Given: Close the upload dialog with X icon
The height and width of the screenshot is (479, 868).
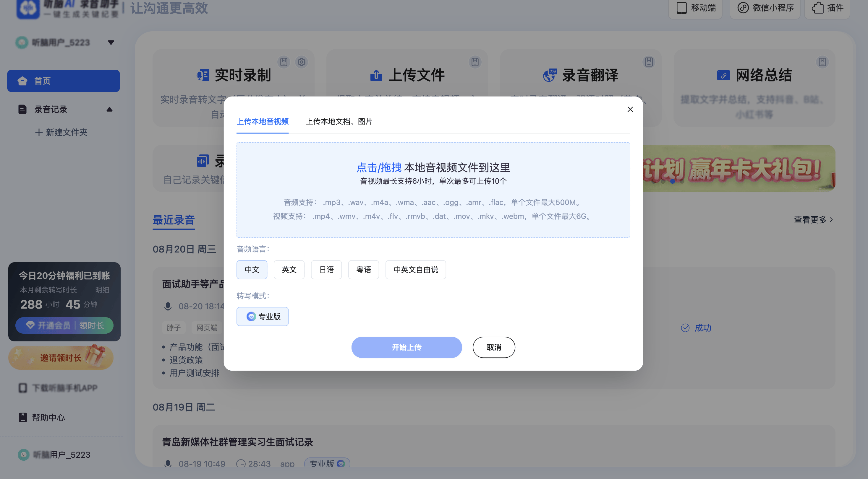Looking at the screenshot, I should click(630, 109).
